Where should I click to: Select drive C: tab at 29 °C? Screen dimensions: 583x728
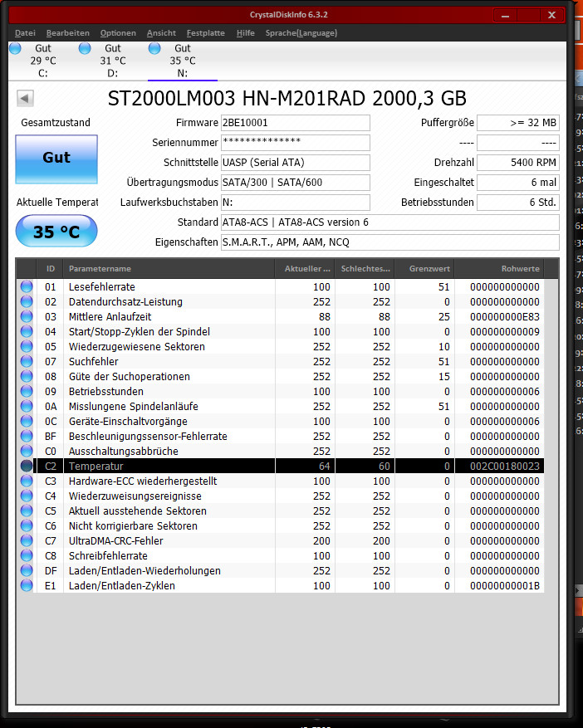pyautogui.click(x=42, y=61)
